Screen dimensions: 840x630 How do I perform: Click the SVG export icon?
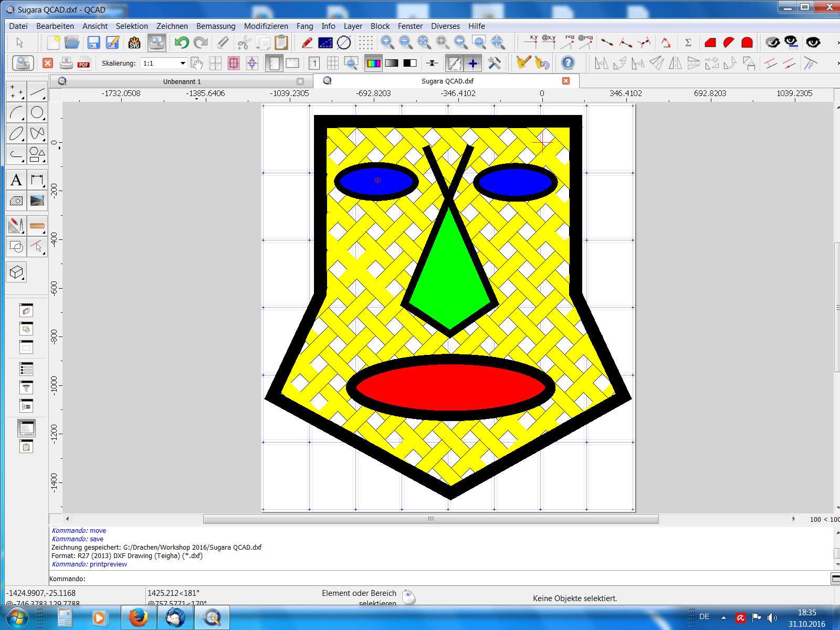134,43
